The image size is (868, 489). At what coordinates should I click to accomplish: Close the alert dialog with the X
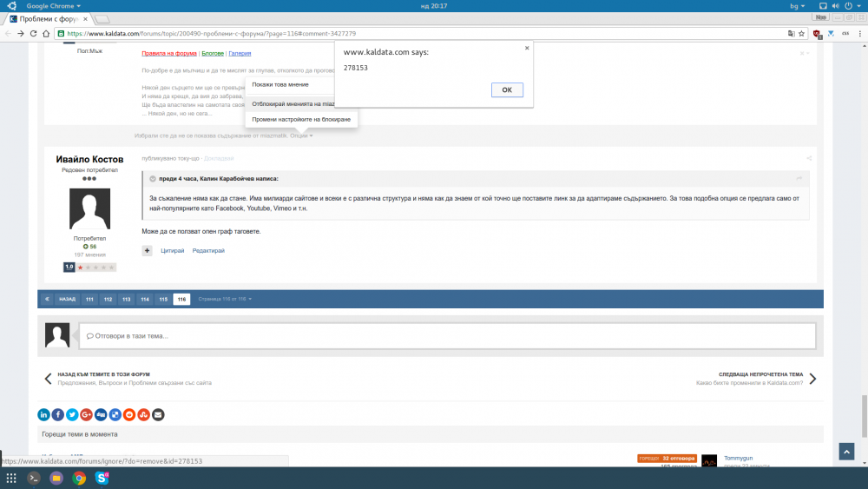point(527,48)
